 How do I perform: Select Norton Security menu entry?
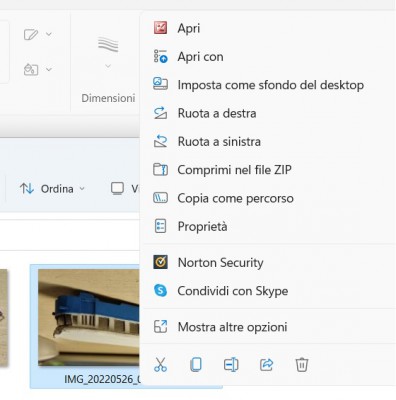click(x=268, y=263)
